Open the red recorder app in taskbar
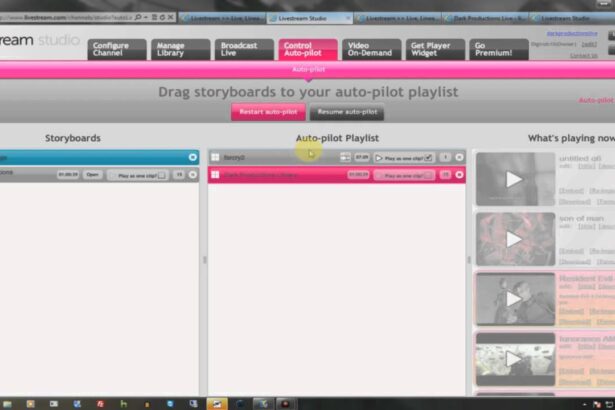The image size is (615, 410). point(285,404)
